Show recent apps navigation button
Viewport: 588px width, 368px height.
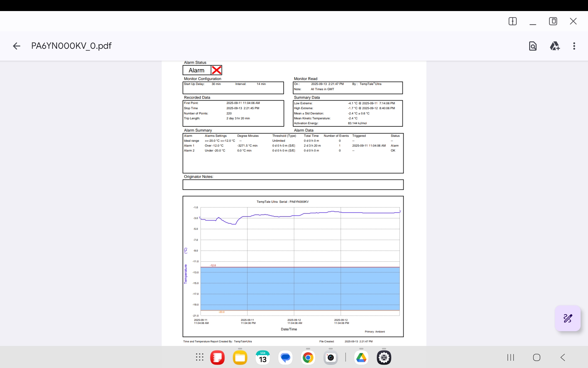[x=511, y=357]
